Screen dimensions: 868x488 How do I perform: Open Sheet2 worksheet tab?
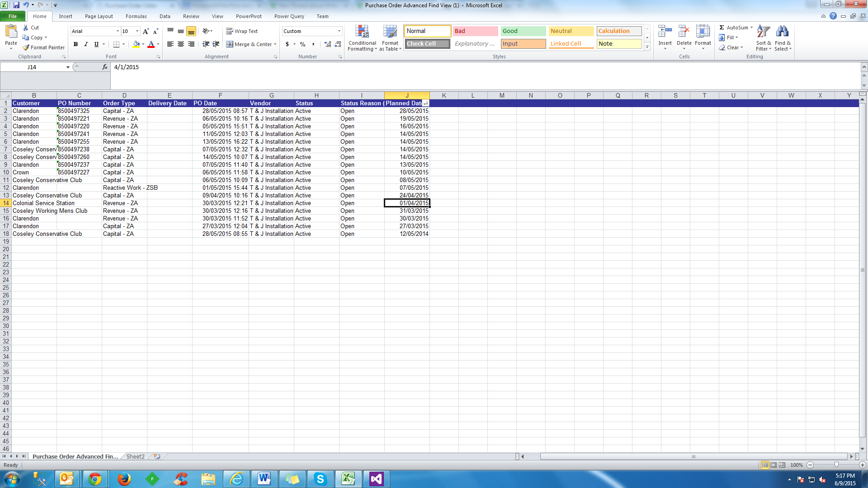pyautogui.click(x=135, y=456)
